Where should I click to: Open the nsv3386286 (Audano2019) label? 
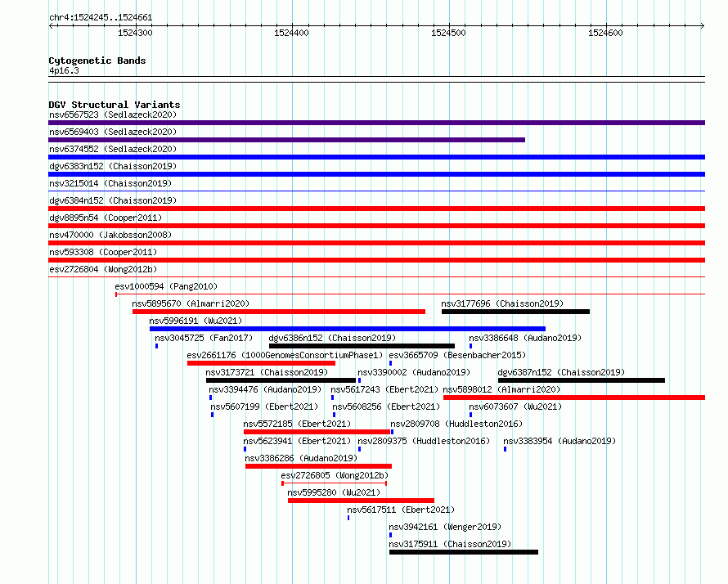click(301, 458)
